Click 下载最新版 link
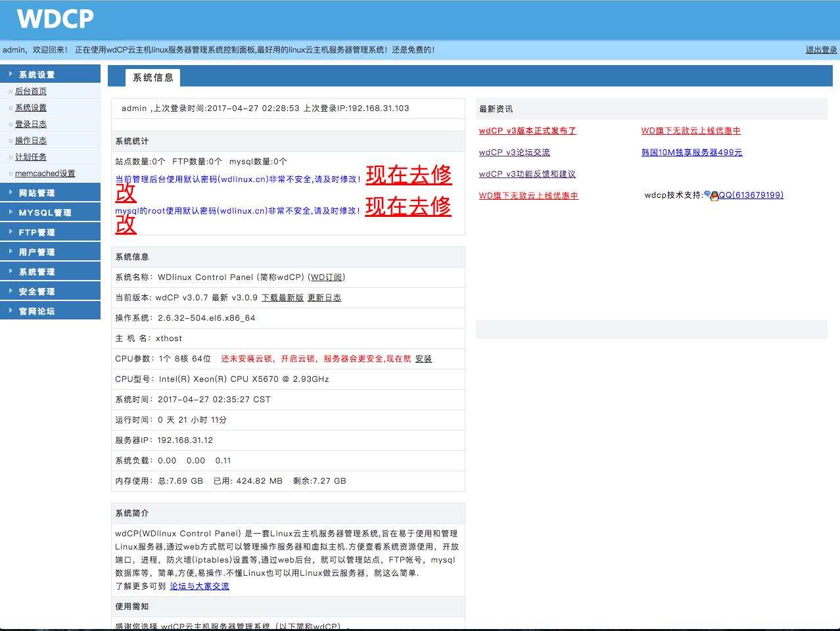Viewport: 840px width, 631px height. point(283,298)
